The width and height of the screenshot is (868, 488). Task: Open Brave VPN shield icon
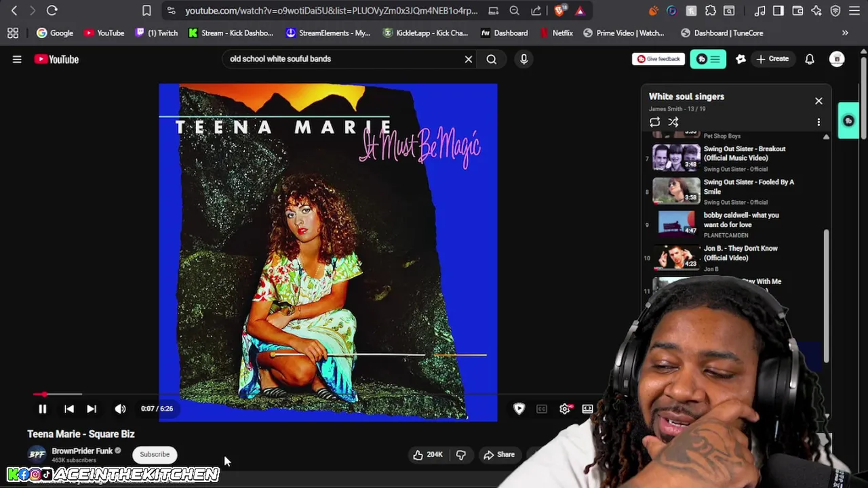[x=835, y=11]
